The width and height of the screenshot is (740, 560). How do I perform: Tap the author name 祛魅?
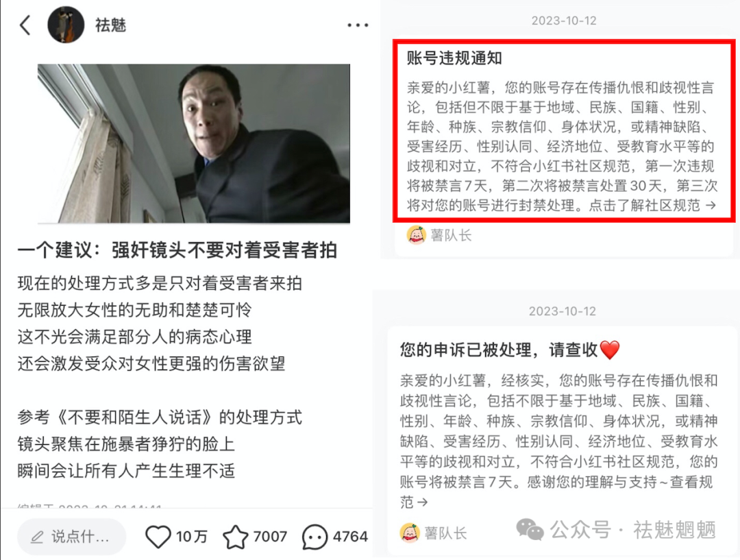tap(110, 25)
